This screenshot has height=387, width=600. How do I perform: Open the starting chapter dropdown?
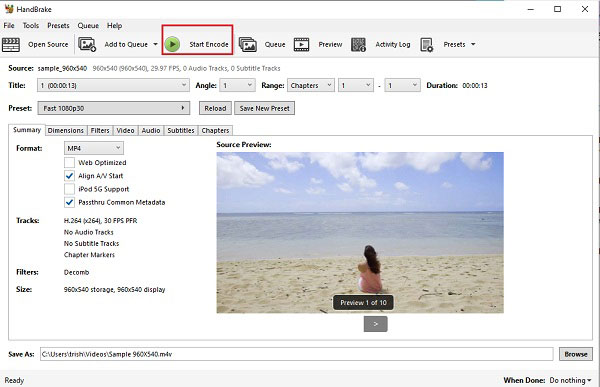[x=356, y=85]
